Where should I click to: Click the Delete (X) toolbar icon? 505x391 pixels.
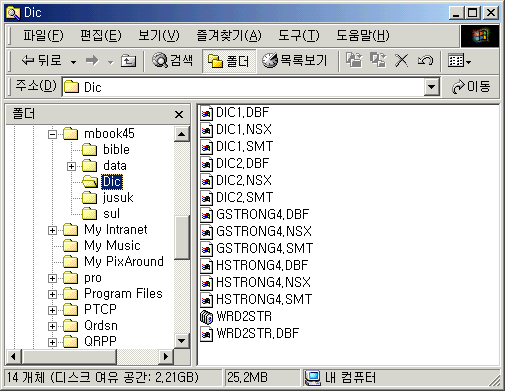point(401,61)
